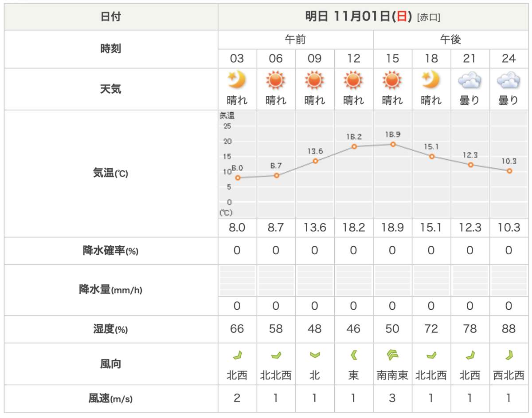Select the 12 hour column header
The image size is (532, 418).
[353, 59]
